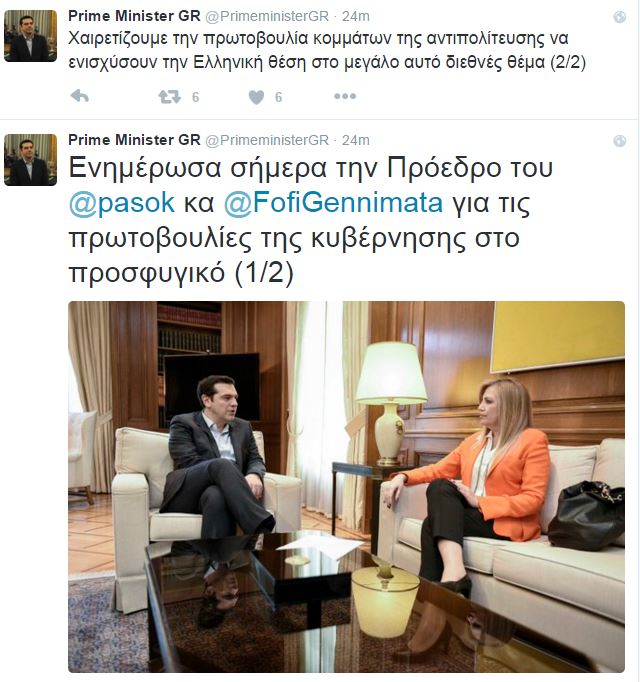Open 24m timestamp of second tweet
The width and height of the screenshot is (640, 682).
tap(355, 140)
